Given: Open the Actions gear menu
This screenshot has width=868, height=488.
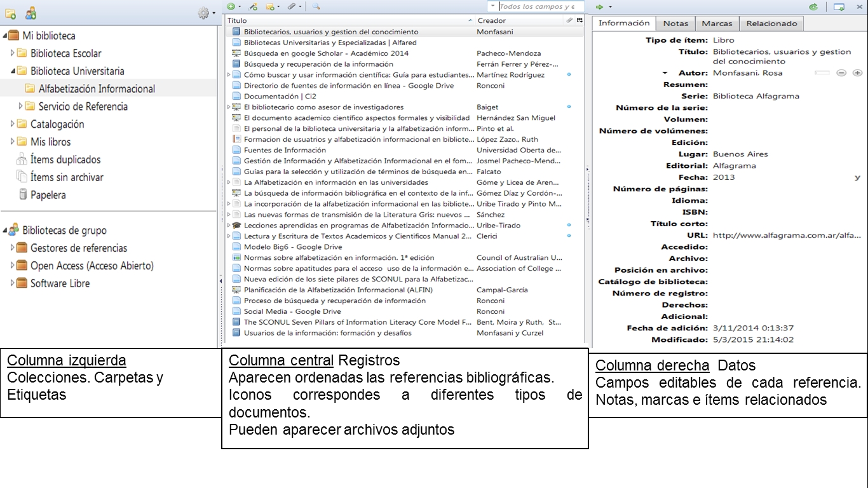Looking at the screenshot, I should (205, 13).
